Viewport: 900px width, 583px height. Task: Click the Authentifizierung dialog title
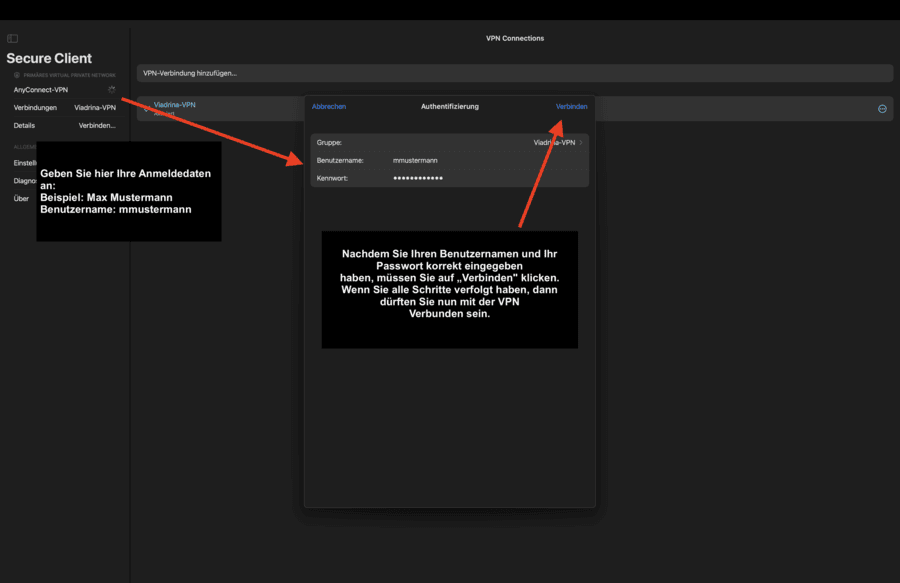click(449, 107)
